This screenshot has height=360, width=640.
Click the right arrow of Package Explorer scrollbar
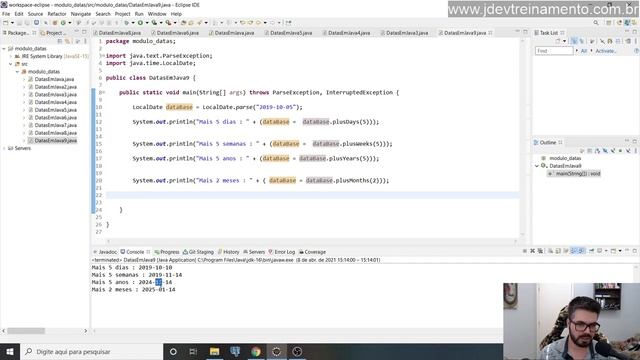click(x=86, y=331)
